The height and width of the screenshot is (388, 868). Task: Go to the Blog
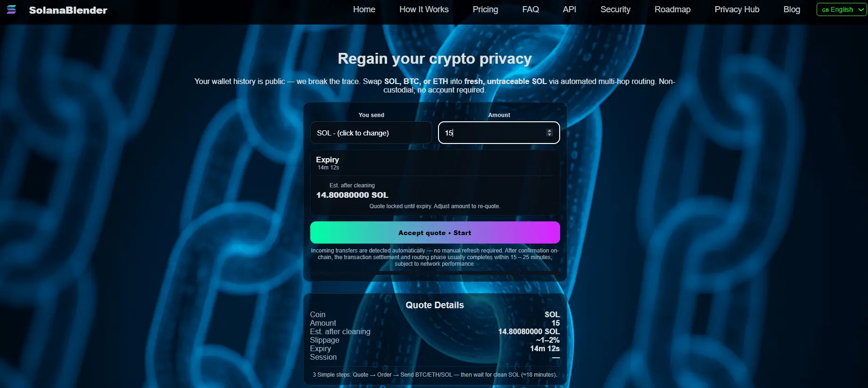coord(792,9)
